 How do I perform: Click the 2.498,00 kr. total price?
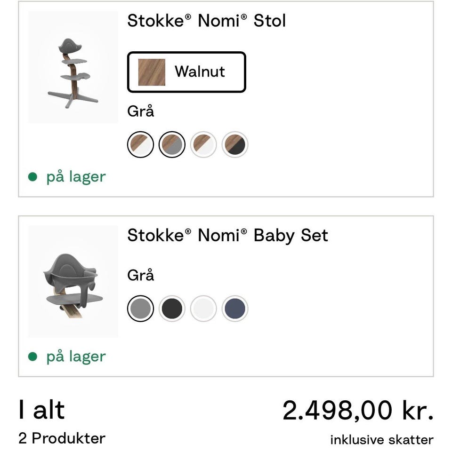[x=357, y=411]
